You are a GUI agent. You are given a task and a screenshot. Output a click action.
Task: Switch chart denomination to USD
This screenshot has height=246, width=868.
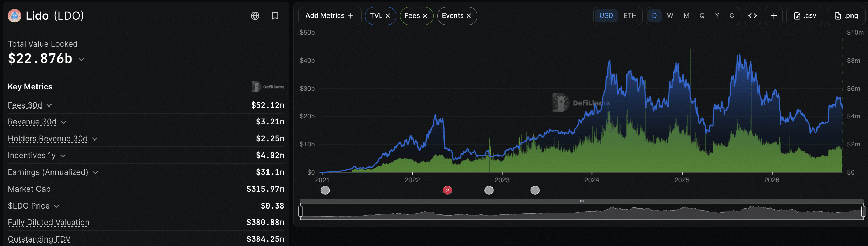point(606,16)
